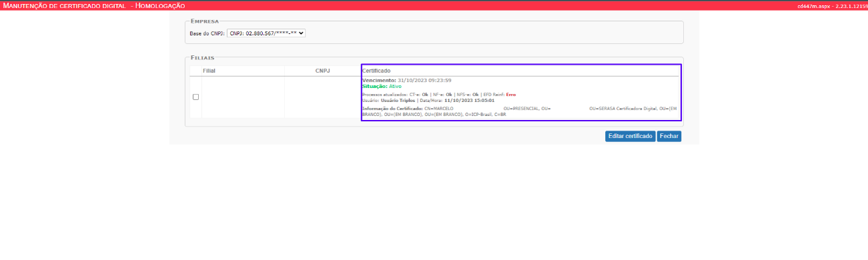Select the Filial column header

(x=209, y=70)
